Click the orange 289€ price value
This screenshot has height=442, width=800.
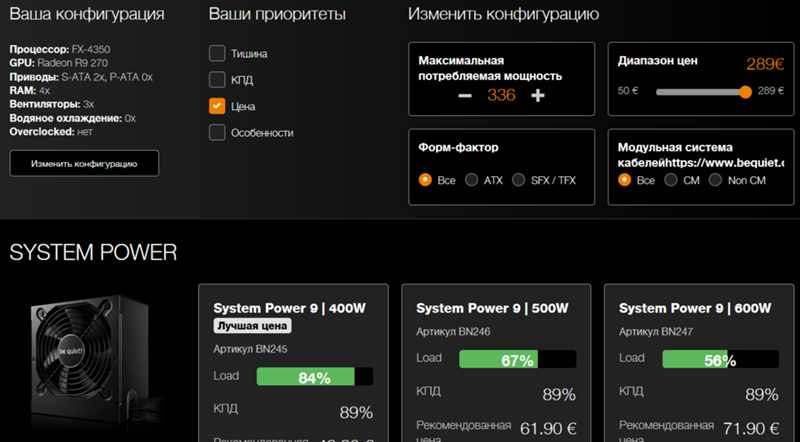coord(765,64)
